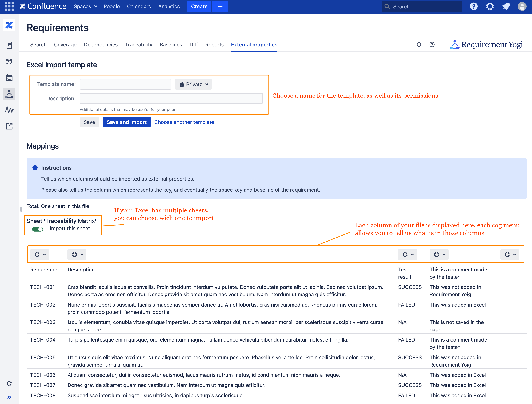Open the Atlassian app switcher grid icon
The height and width of the screenshot is (404, 532).
tap(9, 7)
